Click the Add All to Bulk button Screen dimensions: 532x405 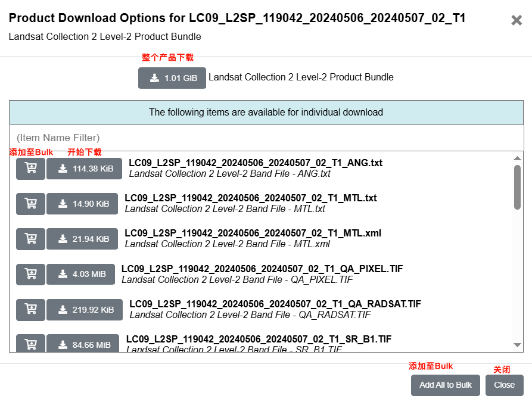(x=446, y=385)
